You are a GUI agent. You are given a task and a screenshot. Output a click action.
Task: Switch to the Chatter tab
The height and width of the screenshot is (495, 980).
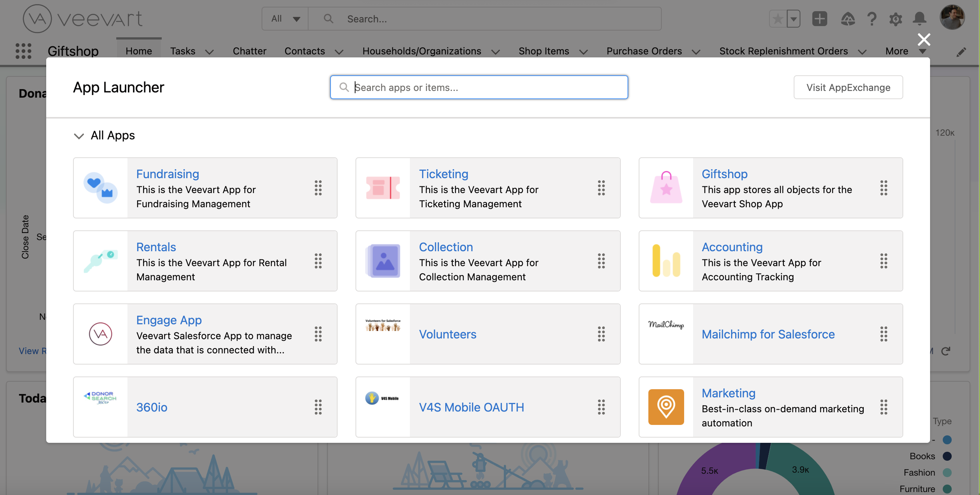249,51
